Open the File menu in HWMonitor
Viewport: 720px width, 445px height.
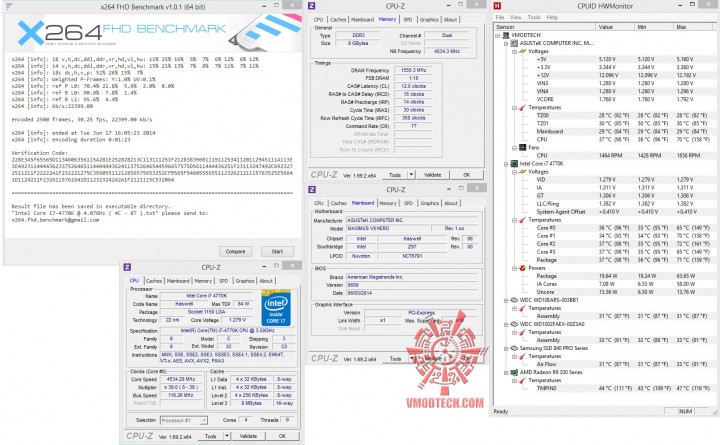(500, 17)
